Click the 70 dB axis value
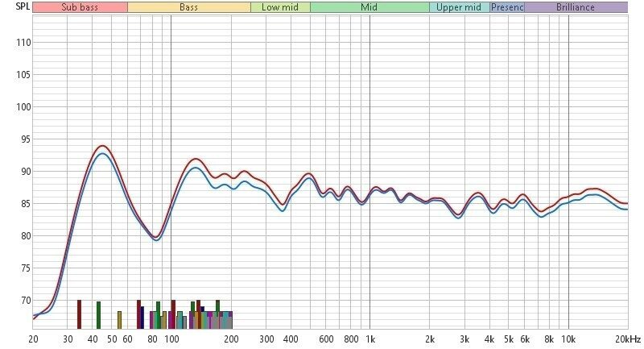644x349 pixels. (26, 301)
